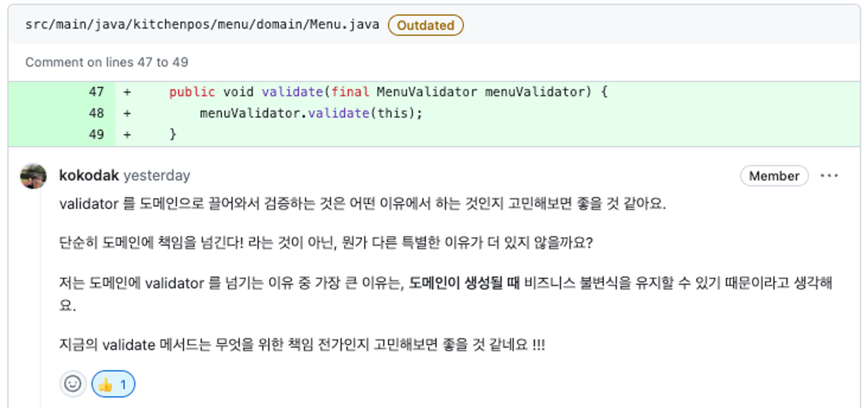Click the first comment paragraph starting 'validator 를 도메인으로'
Image resolution: width=868 pixels, height=408 pixels.
coord(362,203)
